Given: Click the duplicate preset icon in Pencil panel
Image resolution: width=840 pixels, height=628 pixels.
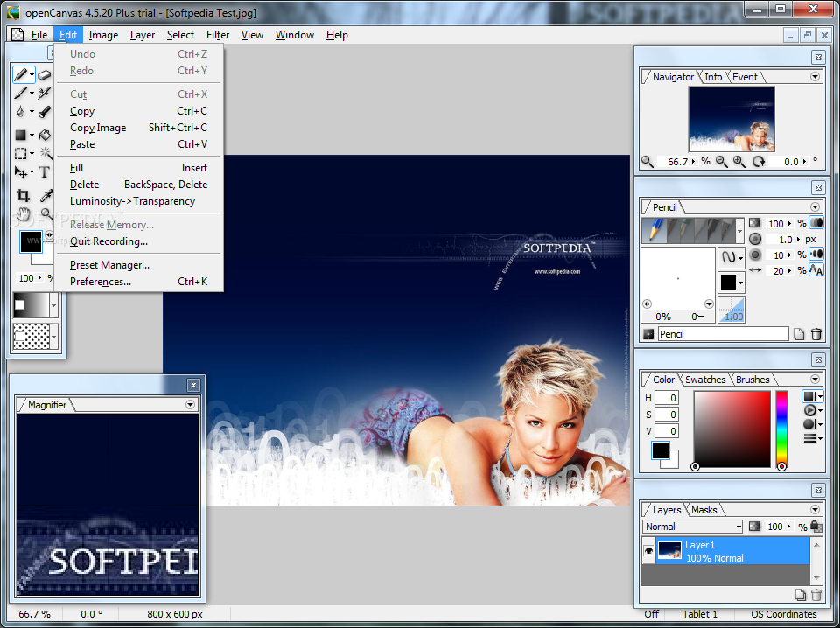Looking at the screenshot, I should point(798,334).
